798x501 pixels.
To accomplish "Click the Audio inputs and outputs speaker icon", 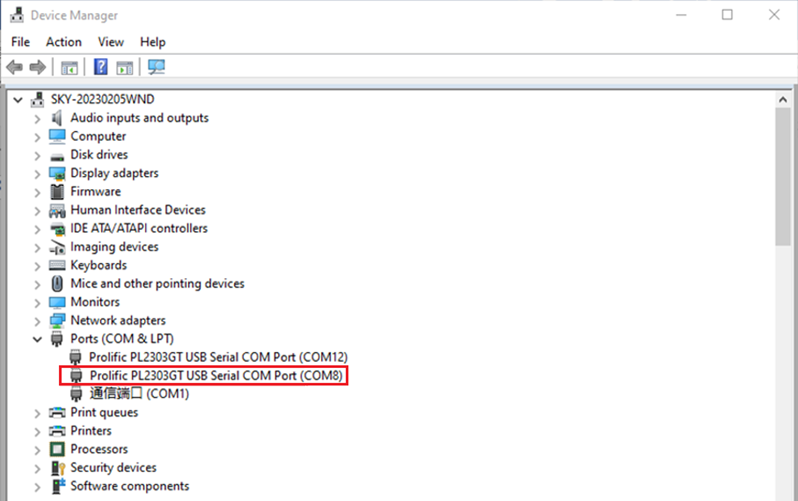I will pos(58,118).
